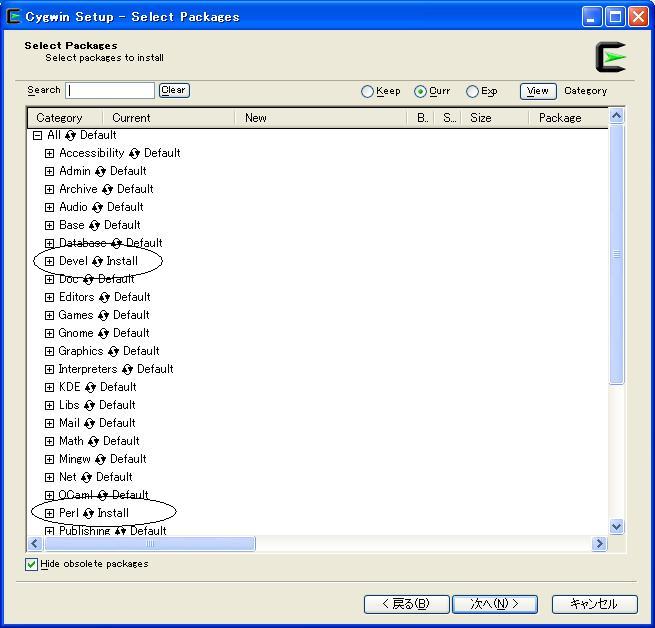This screenshot has width=655, height=628.
Task: Expand the Libs category
Action: click(49, 406)
